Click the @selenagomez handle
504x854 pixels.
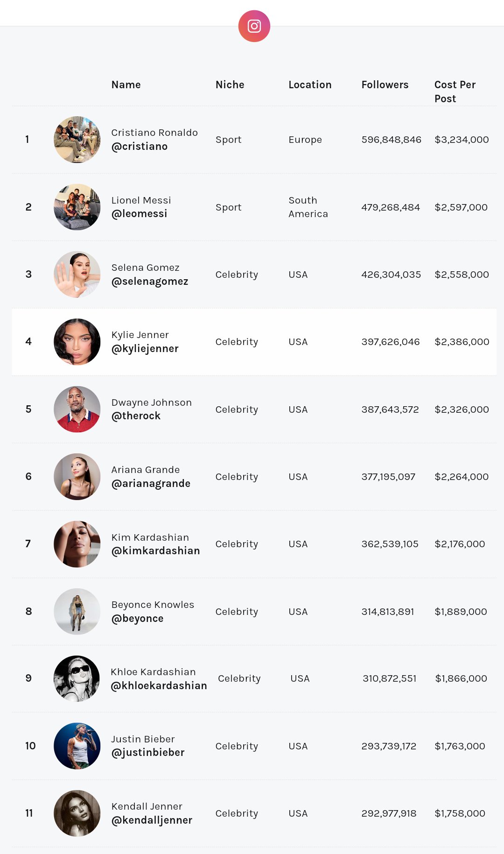[149, 282]
